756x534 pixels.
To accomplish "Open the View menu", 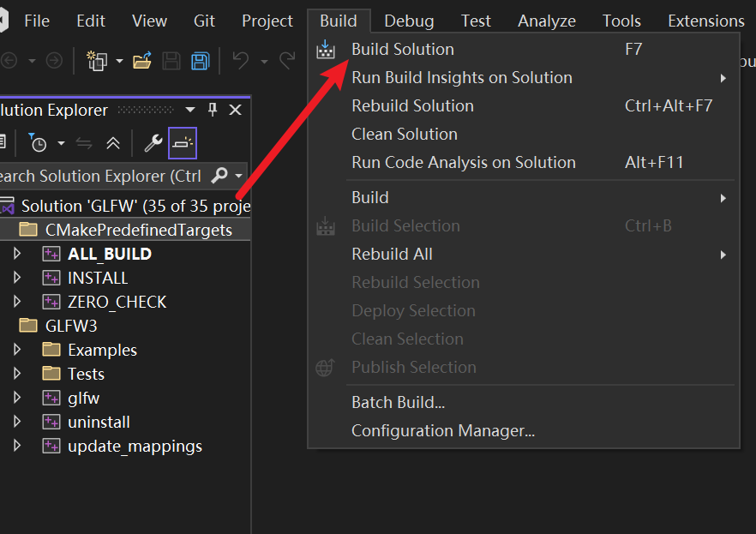I will [149, 21].
